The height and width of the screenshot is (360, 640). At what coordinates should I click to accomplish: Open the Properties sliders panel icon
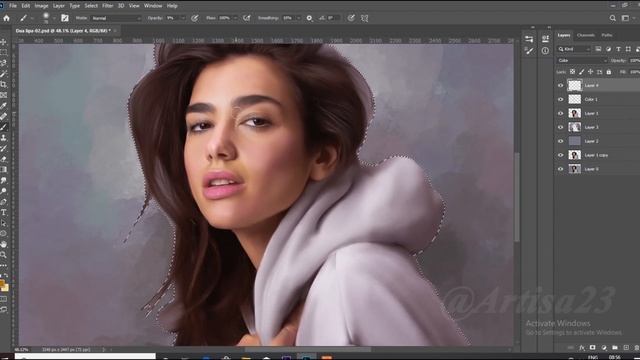point(529,39)
